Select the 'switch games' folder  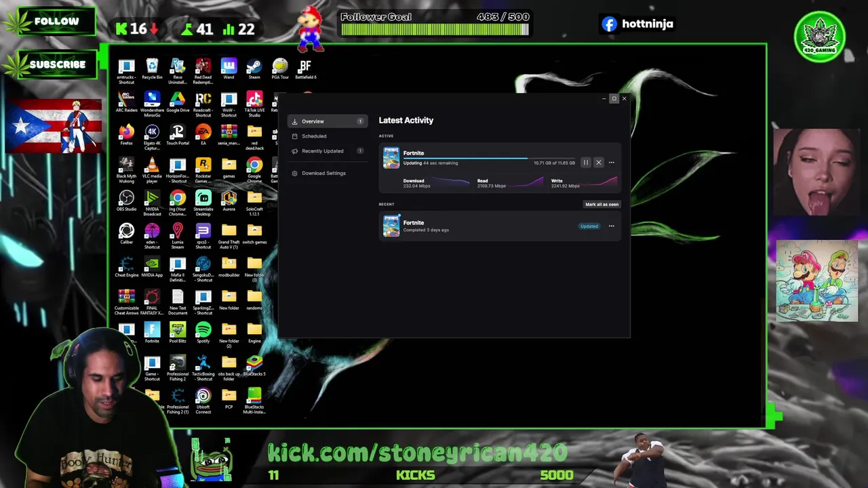point(254,234)
